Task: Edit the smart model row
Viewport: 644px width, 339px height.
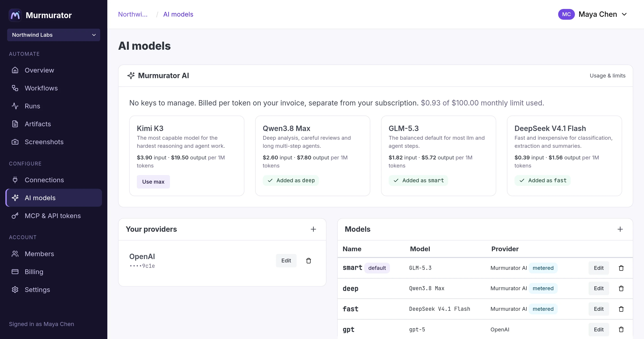Action: click(x=599, y=268)
